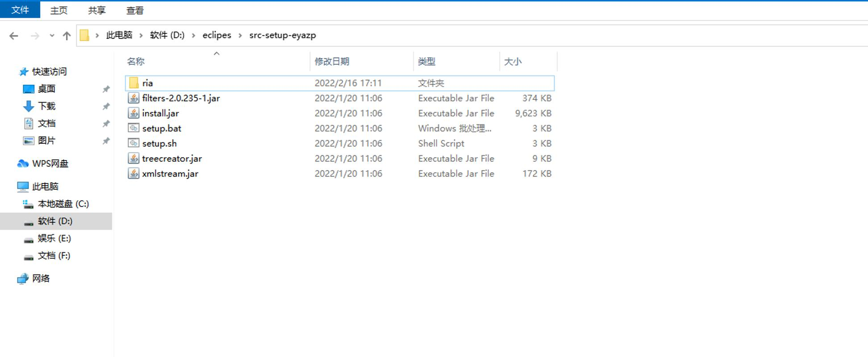The image size is (868, 357).
Task: Click the pin icon next to 桌面
Action: [x=106, y=89]
